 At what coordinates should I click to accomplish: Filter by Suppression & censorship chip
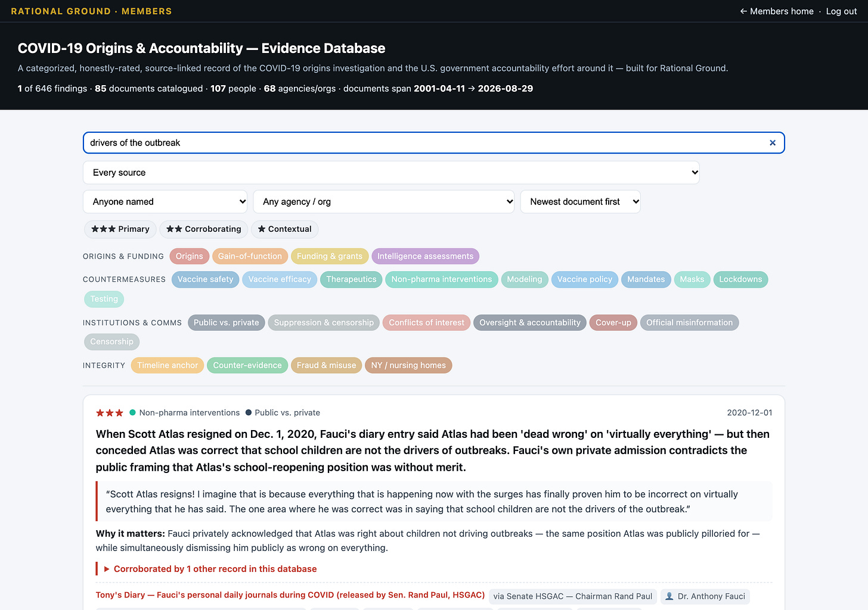point(324,323)
